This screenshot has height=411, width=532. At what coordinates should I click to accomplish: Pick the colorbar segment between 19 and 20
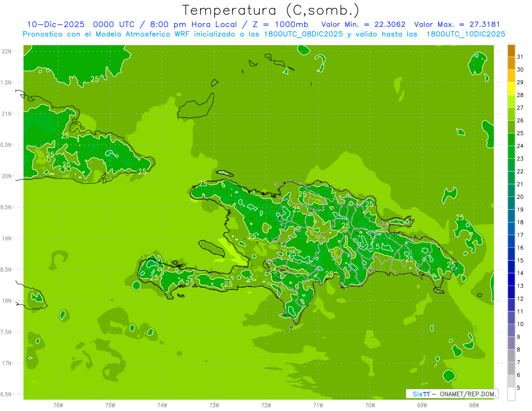pos(511,203)
